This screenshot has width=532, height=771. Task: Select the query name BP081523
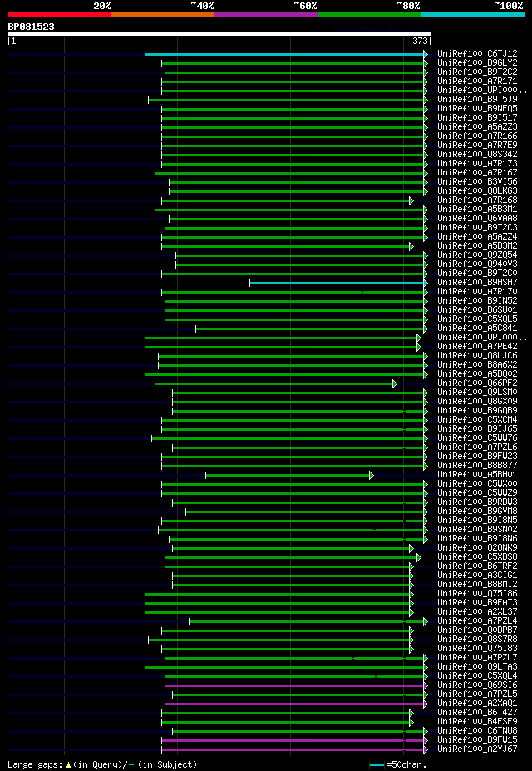coord(31,27)
